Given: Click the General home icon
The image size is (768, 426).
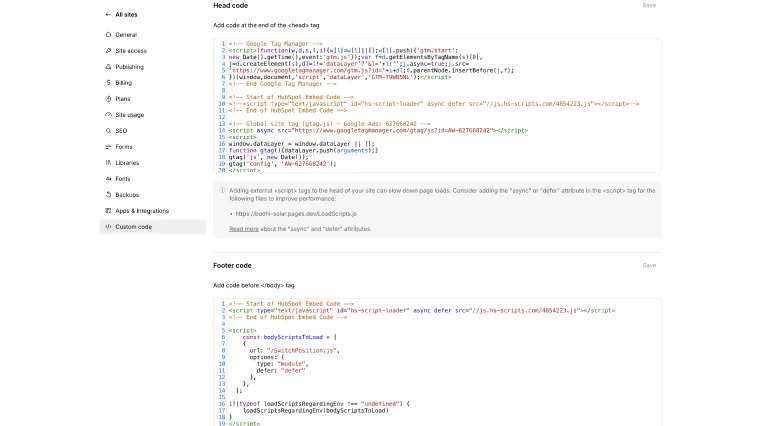Looking at the screenshot, I should pyautogui.click(x=108, y=35).
